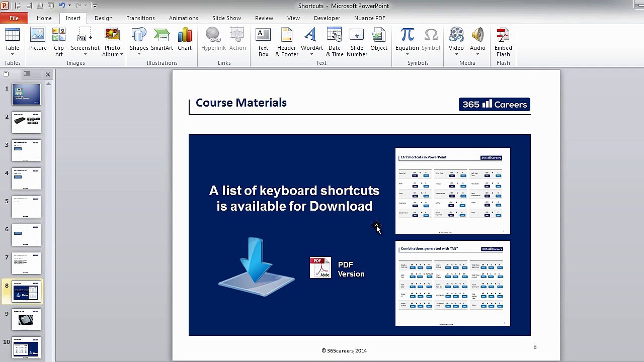
Task: Click the Embed Flash icon
Action: [x=503, y=42]
